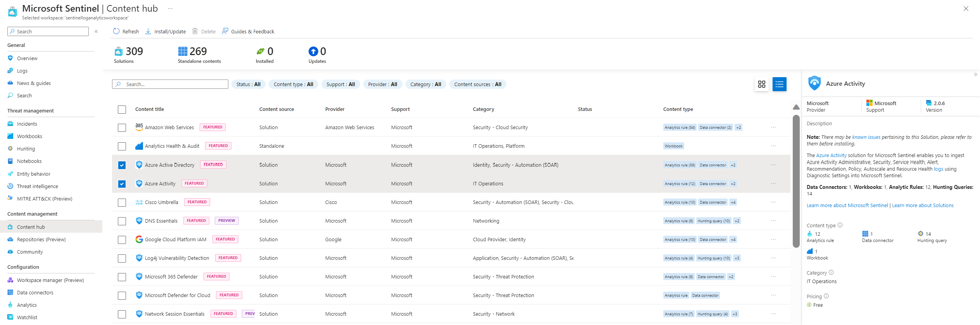
Task: Check the DNS Essentials row checkbox
Action: (122, 221)
